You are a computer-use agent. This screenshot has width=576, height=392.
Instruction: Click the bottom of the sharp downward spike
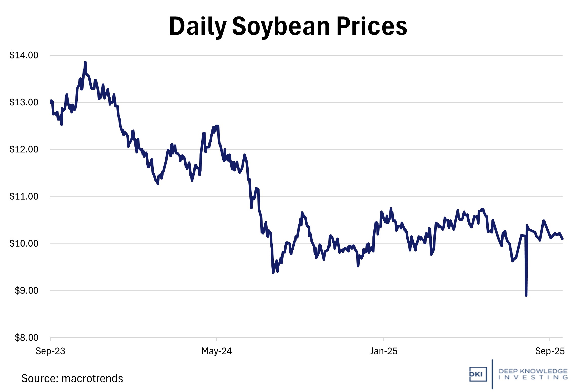coord(526,295)
